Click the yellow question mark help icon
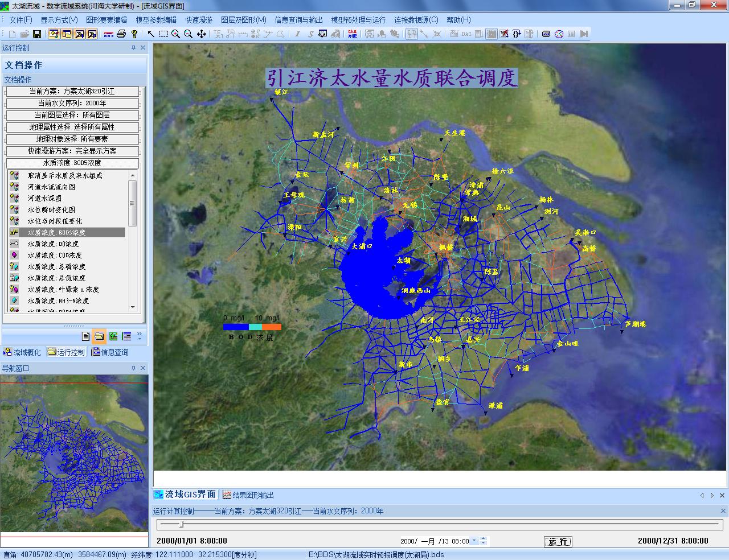729x560 pixels. pos(134,34)
